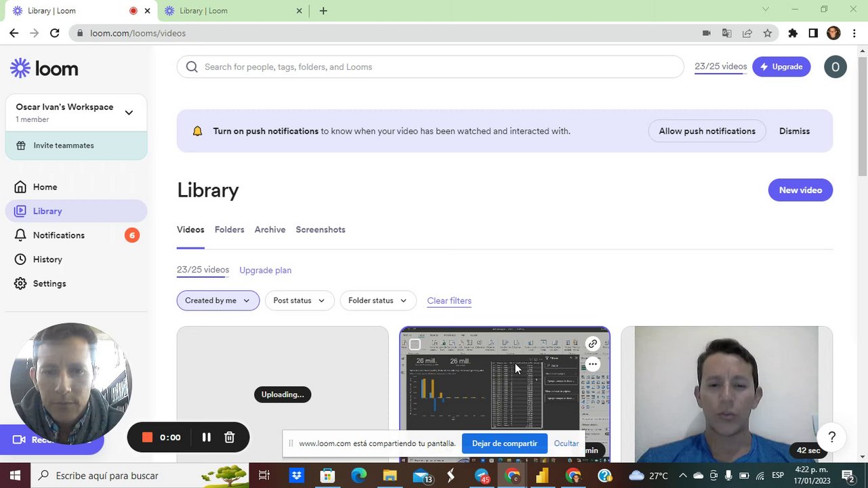868x488 pixels.
Task: Open the Uploading video card
Action: 283,394
